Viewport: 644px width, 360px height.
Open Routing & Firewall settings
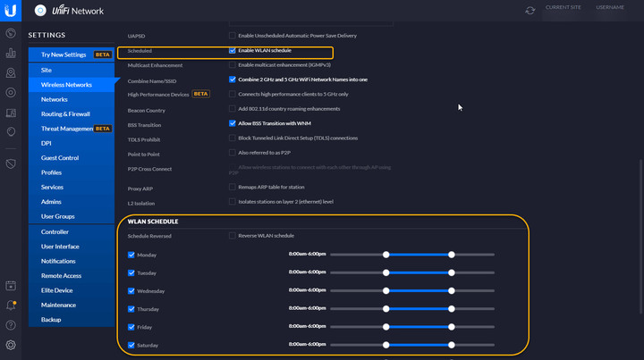pyautogui.click(x=72, y=114)
